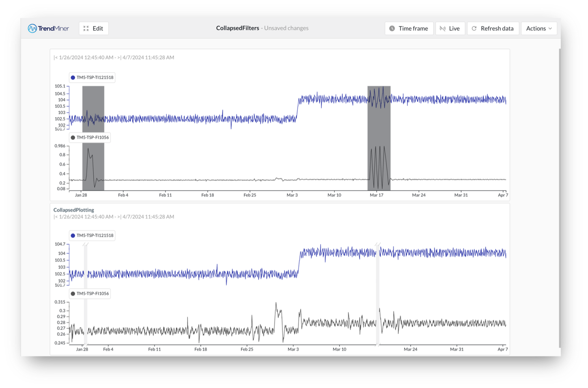The width and height of the screenshot is (588, 388).
Task: Click the top tile's date range text
Action: click(114, 58)
